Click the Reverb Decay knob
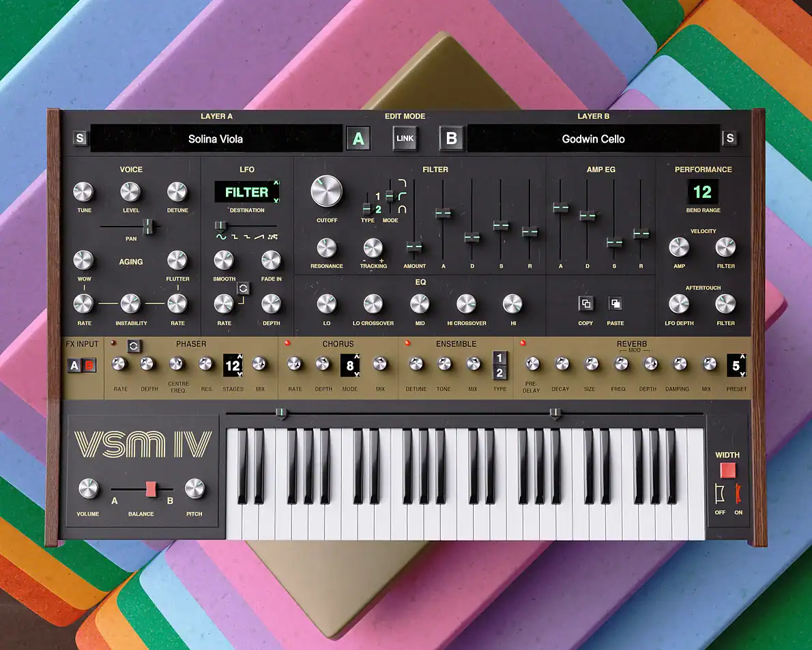This screenshot has width=812, height=650. pyautogui.click(x=562, y=365)
